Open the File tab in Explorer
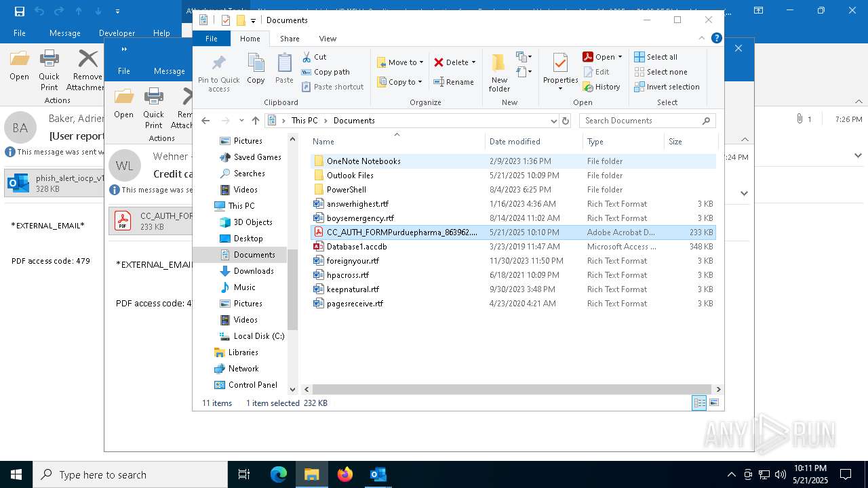 pos(212,39)
